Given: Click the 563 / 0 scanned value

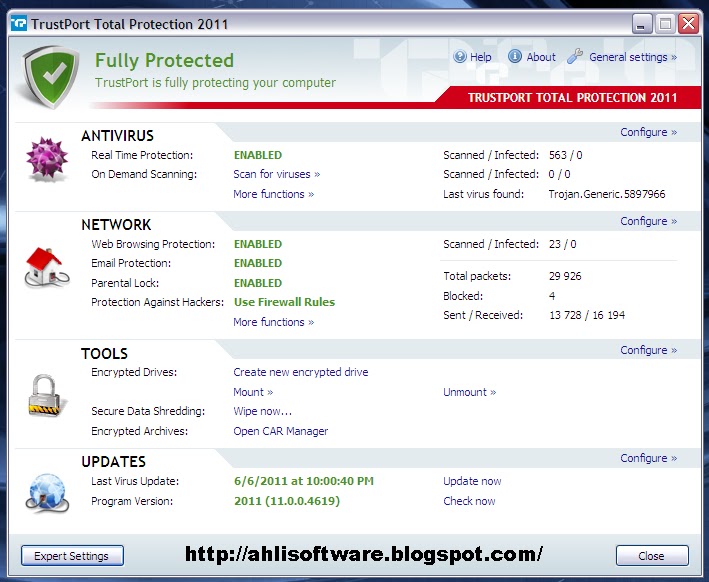Looking at the screenshot, I should (566, 155).
